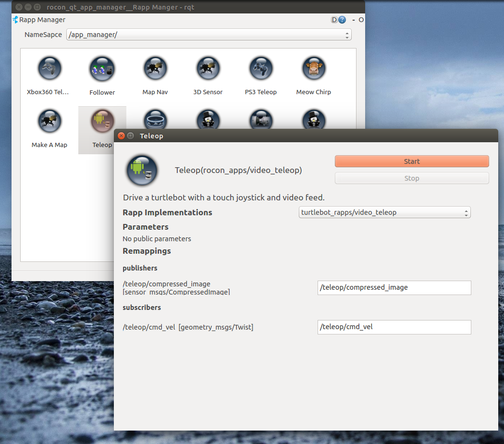Click the Follower rapp icon
The height and width of the screenshot is (444, 504).
click(x=102, y=69)
